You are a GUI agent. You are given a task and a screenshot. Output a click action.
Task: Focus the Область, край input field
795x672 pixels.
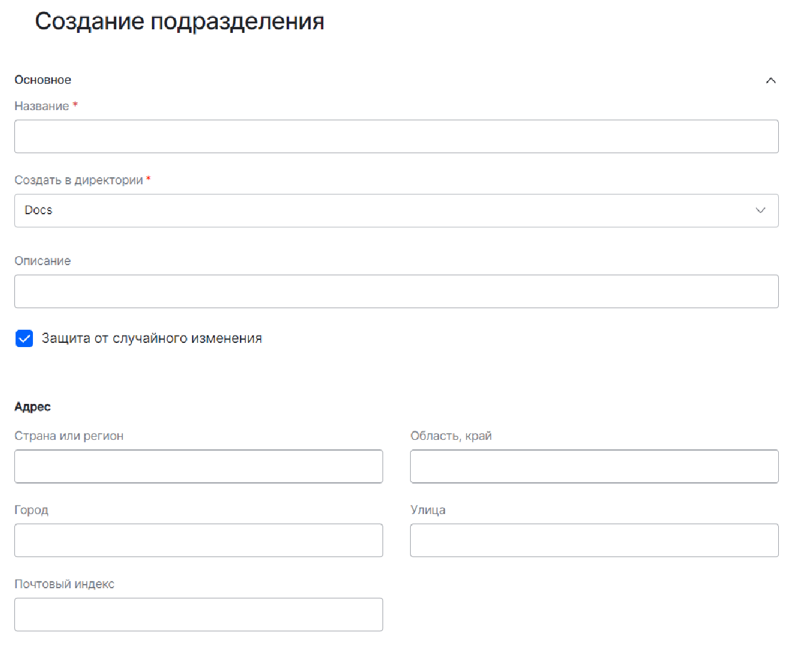(x=594, y=467)
